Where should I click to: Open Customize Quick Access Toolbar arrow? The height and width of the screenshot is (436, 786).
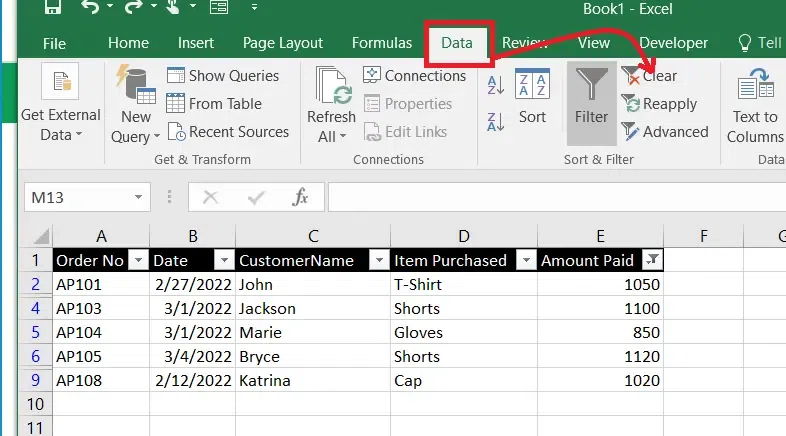tap(254, 7)
